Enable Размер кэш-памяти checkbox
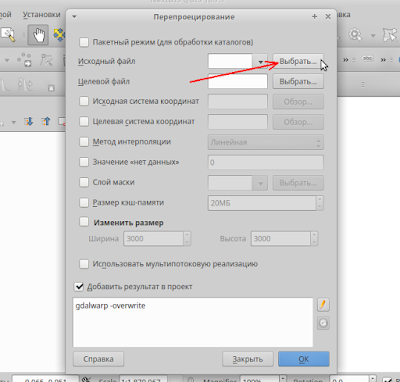This screenshot has height=382, width=400. point(84,202)
